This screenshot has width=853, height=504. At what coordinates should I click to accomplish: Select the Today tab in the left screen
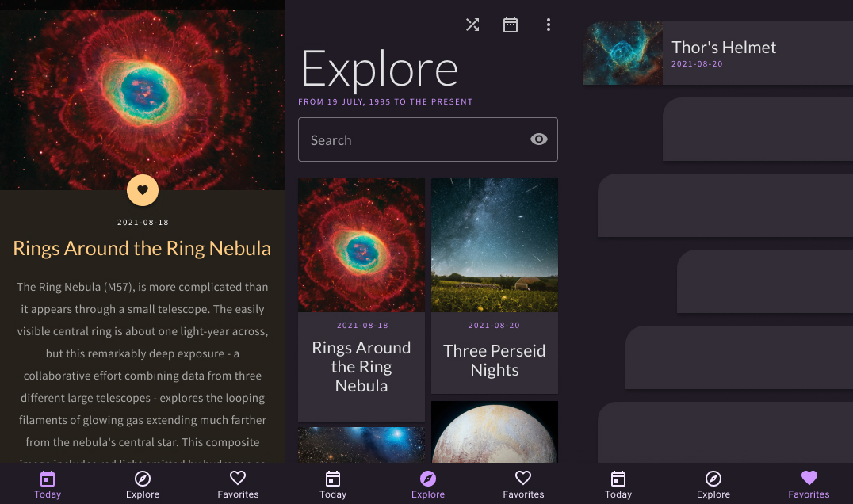pyautogui.click(x=48, y=484)
